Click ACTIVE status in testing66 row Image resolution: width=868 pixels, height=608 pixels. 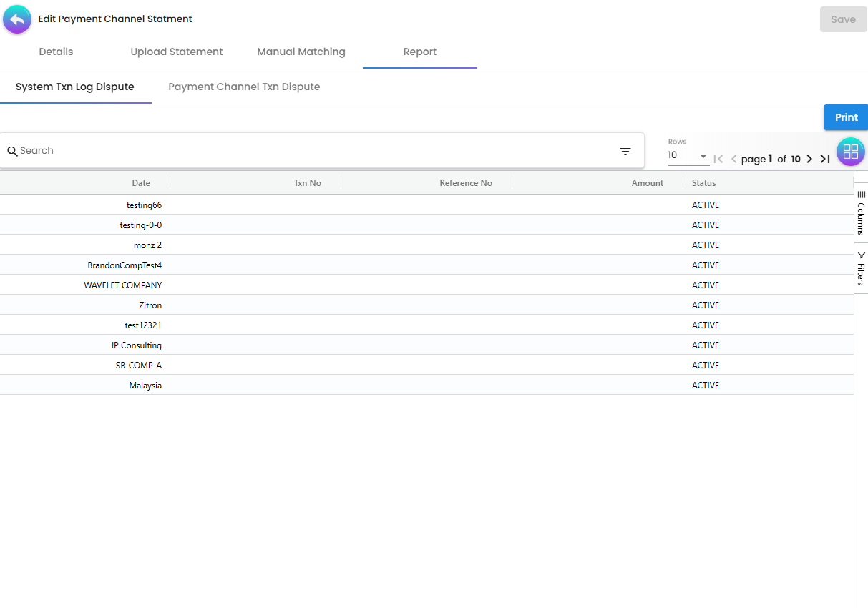click(706, 205)
